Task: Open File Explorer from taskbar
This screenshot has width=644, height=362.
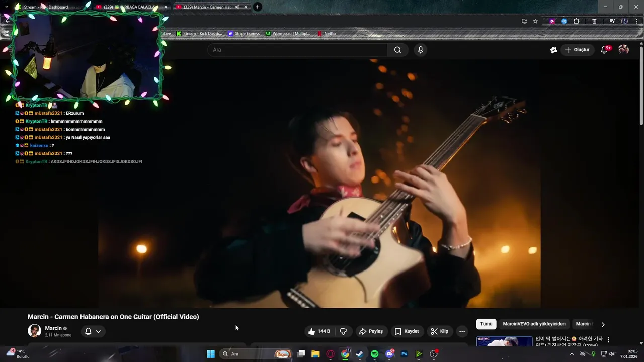Action: click(x=315, y=354)
